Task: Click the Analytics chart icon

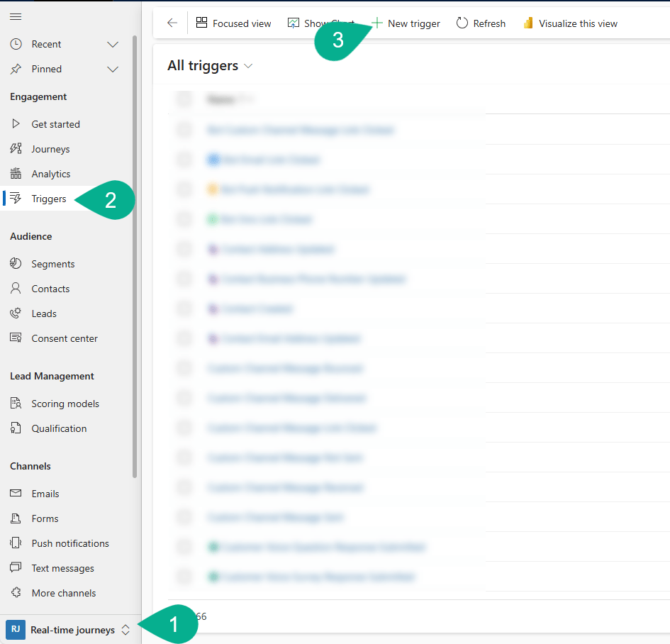Action: 16,174
